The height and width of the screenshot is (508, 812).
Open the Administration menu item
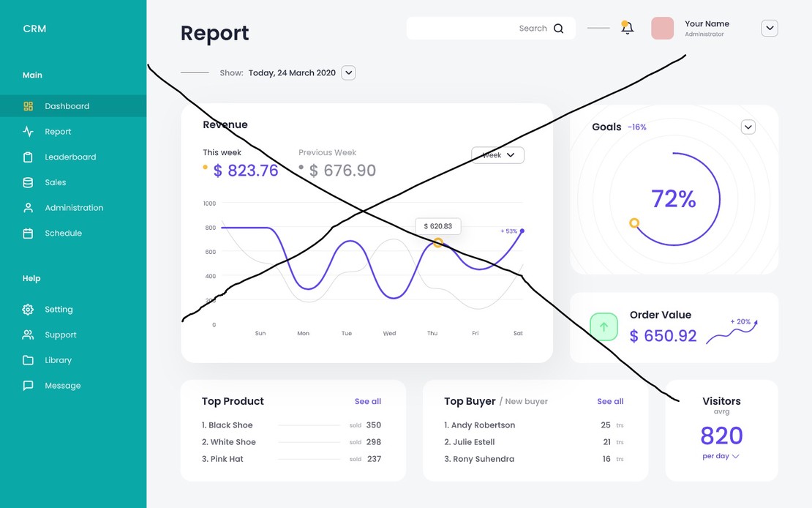coord(74,208)
